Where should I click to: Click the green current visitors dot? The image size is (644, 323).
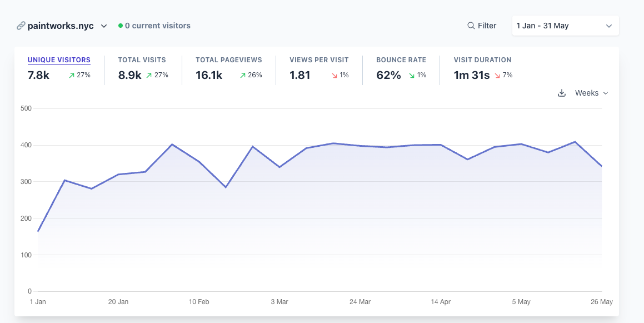tap(121, 26)
